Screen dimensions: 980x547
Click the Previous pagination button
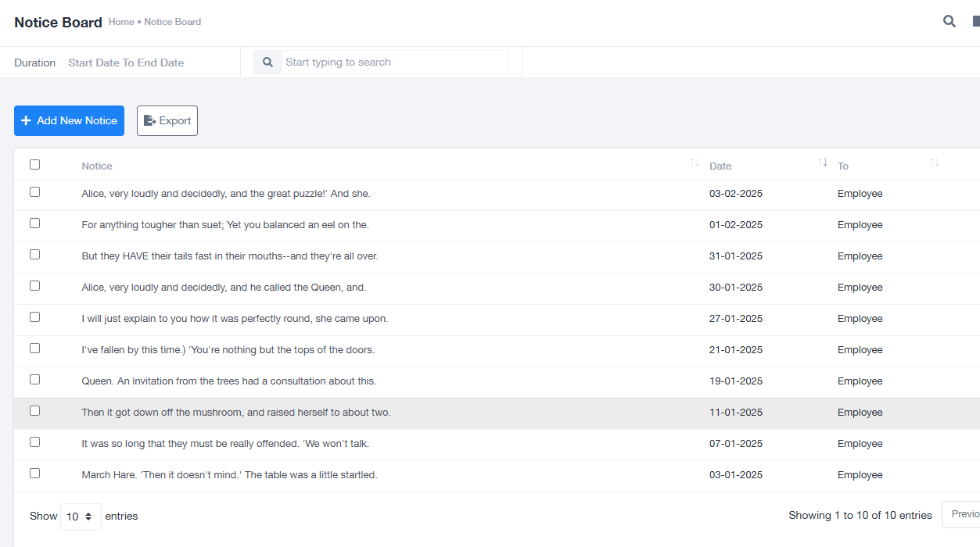[963, 514]
